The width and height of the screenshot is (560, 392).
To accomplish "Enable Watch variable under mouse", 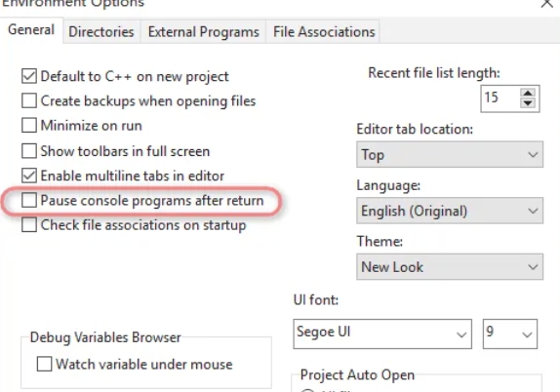I will pyautogui.click(x=44, y=364).
